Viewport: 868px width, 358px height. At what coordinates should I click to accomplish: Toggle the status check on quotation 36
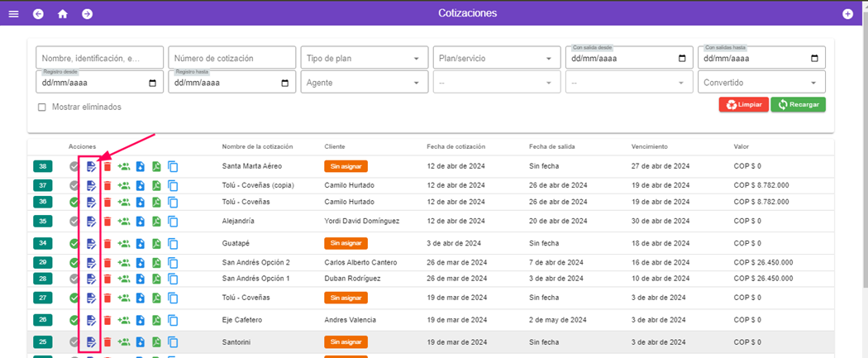coord(74,202)
